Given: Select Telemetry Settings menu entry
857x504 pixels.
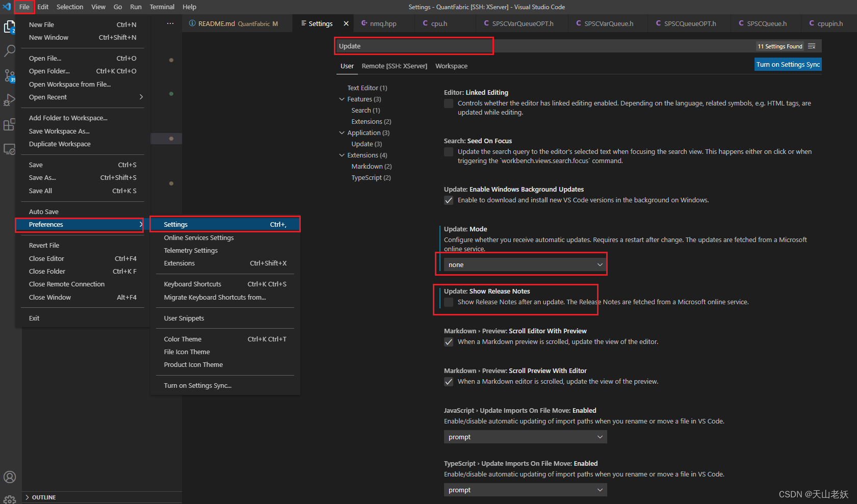Looking at the screenshot, I should (225, 250).
